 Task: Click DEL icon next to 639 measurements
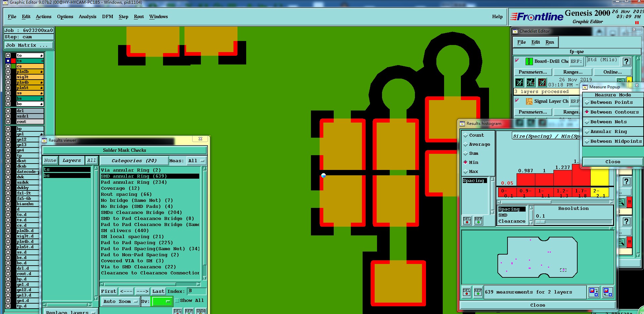(467, 292)
